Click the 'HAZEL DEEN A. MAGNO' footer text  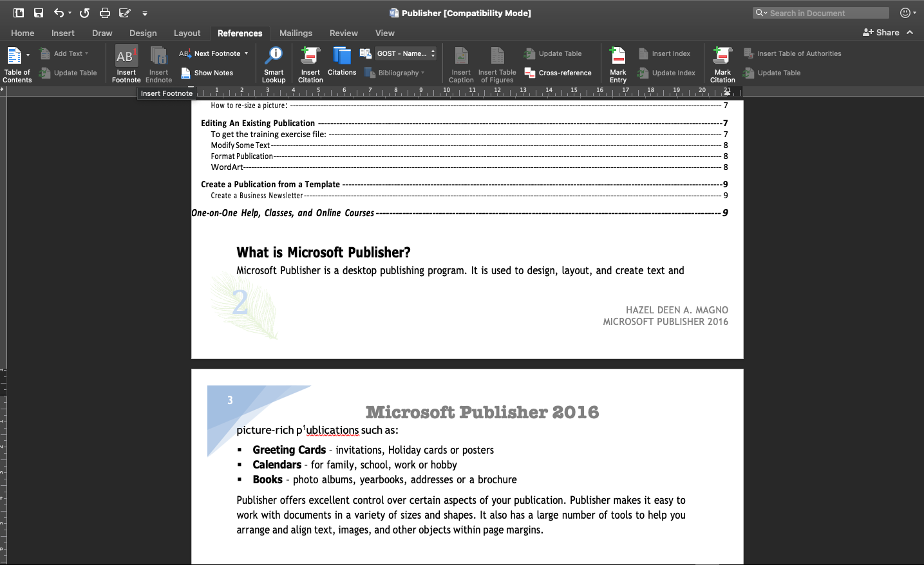tap(677, 310)
